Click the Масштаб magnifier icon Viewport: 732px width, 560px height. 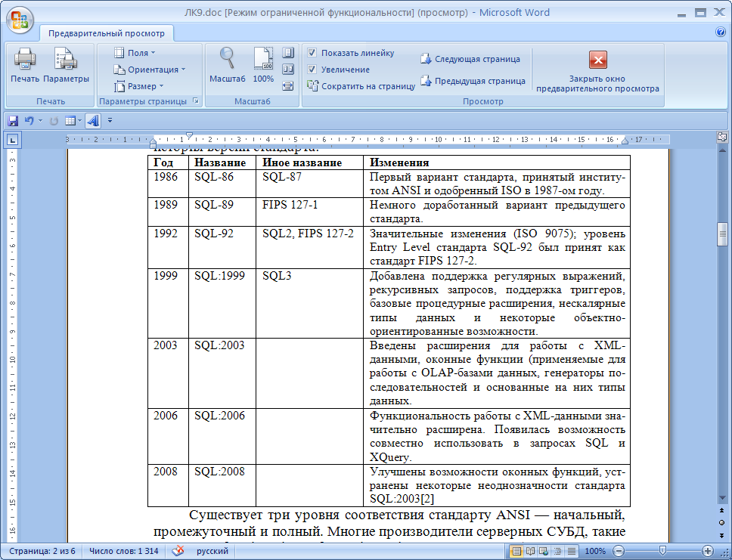click(x=228, y=66)
